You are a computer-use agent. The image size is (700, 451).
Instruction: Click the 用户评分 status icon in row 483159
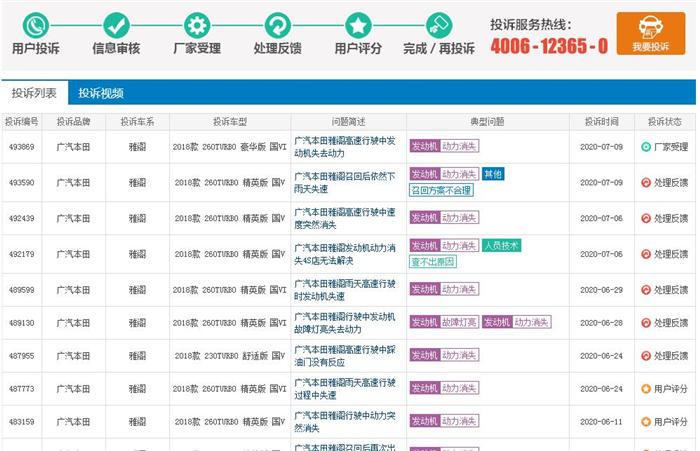[x=646, y=421]
